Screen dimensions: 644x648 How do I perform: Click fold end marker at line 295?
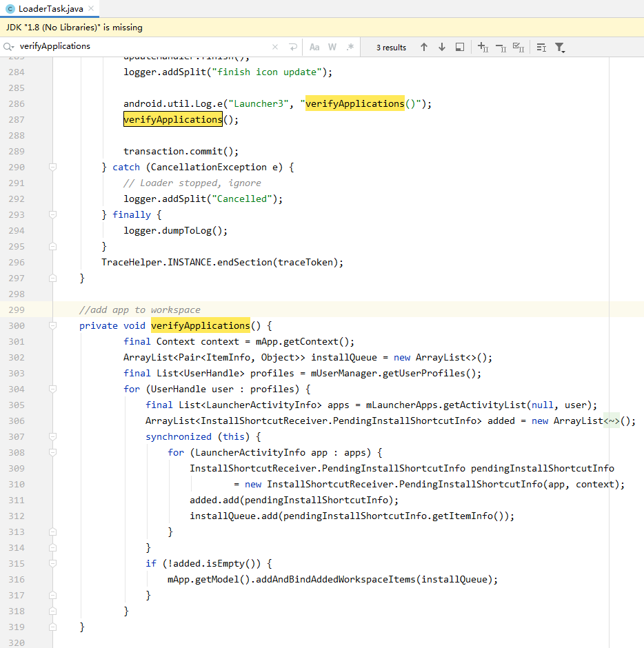click(x=52, y=246)
